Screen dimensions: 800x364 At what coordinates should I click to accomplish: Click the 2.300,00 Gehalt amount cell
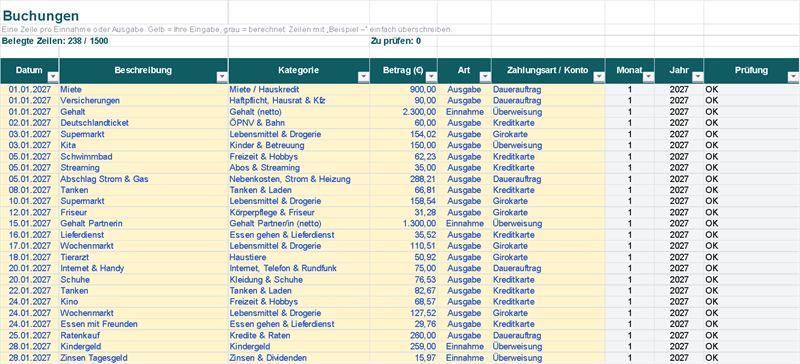(404, 112)
